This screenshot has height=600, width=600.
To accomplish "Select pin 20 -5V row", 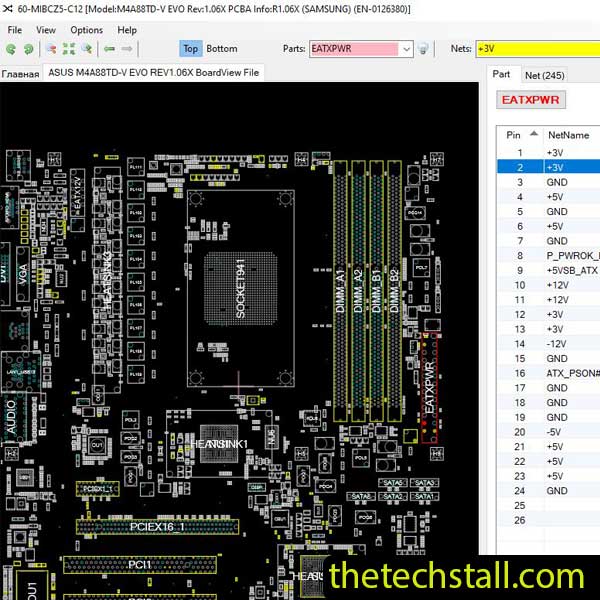I will point(548,432).
